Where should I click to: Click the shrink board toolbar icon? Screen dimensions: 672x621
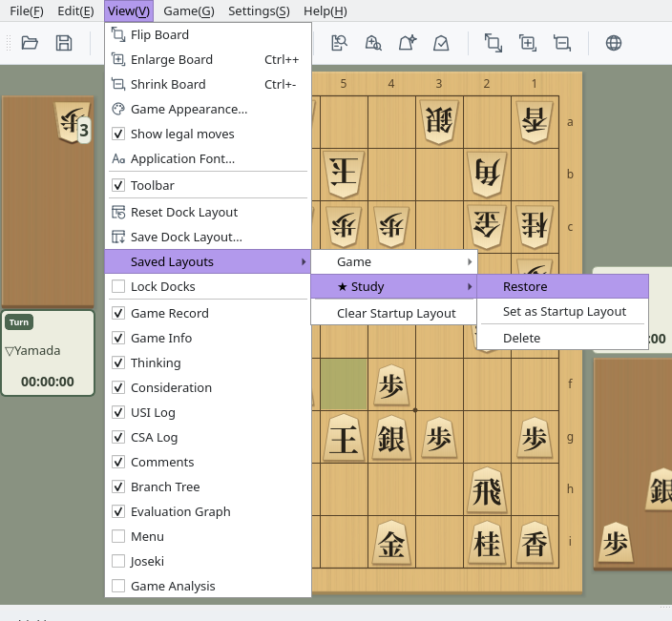click(x=562, y=43)
